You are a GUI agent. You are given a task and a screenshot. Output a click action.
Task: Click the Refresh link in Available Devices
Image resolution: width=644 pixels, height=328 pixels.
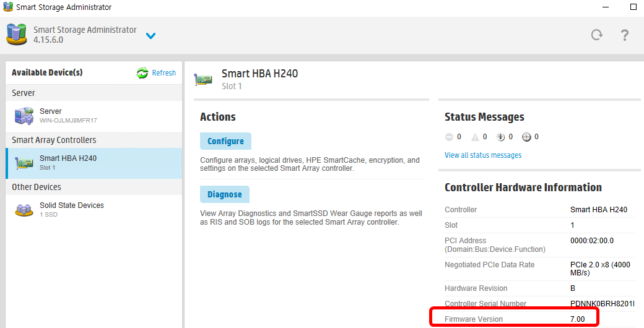coord(164,72)
